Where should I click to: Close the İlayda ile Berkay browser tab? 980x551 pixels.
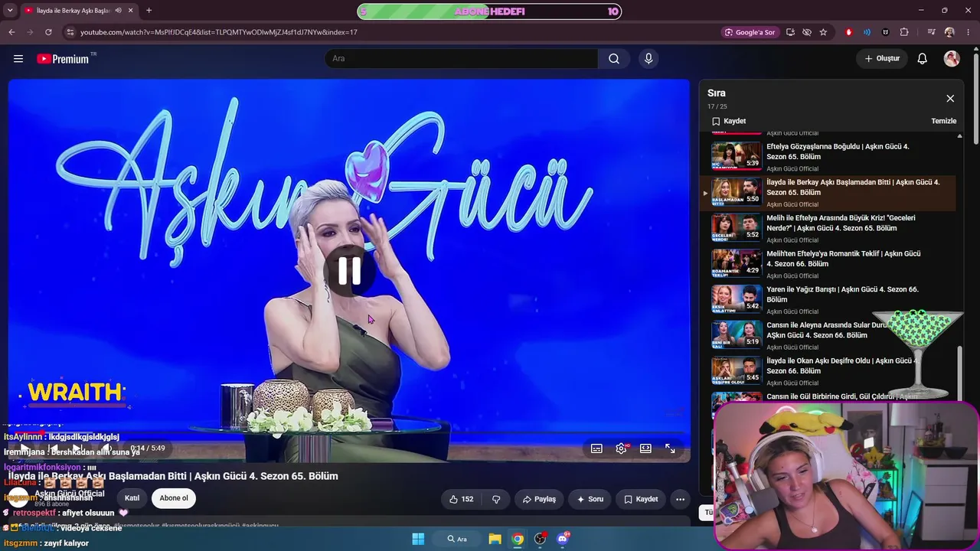coord(131,11)
